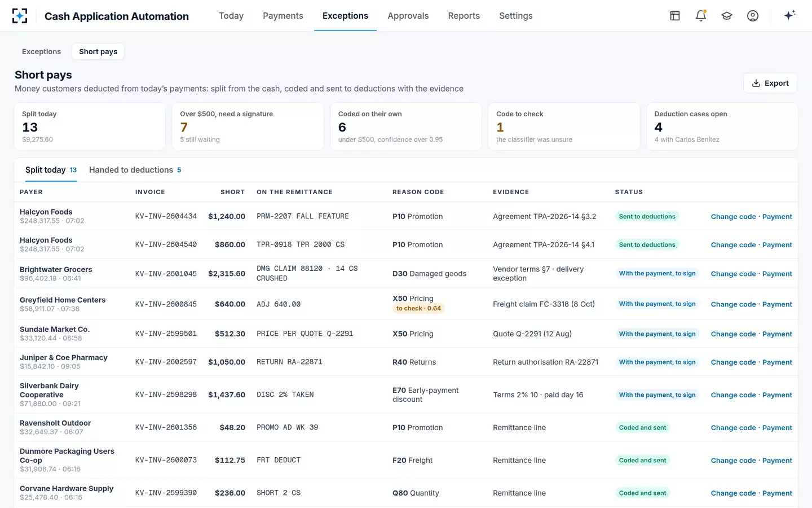812x508 pixels.
Task: Click the 'Sent to deductions' status for KV-INV-2604434
Action: [x=647, y=217]
